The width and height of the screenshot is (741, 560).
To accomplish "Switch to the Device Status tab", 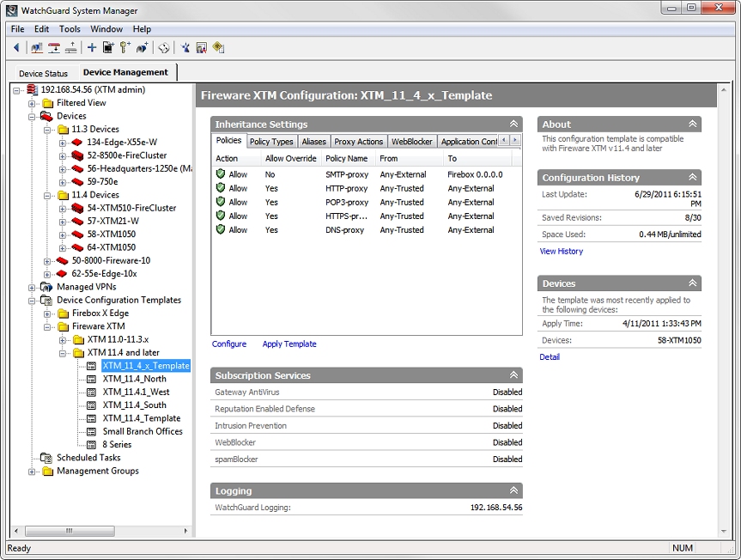I will click(x=43, y=73).
